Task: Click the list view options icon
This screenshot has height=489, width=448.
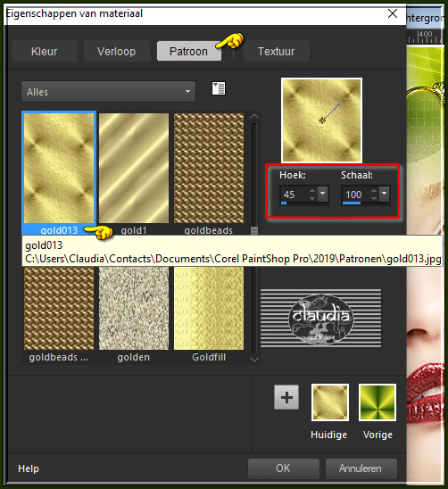Action: pyautogui.click(x=219, y=88)
